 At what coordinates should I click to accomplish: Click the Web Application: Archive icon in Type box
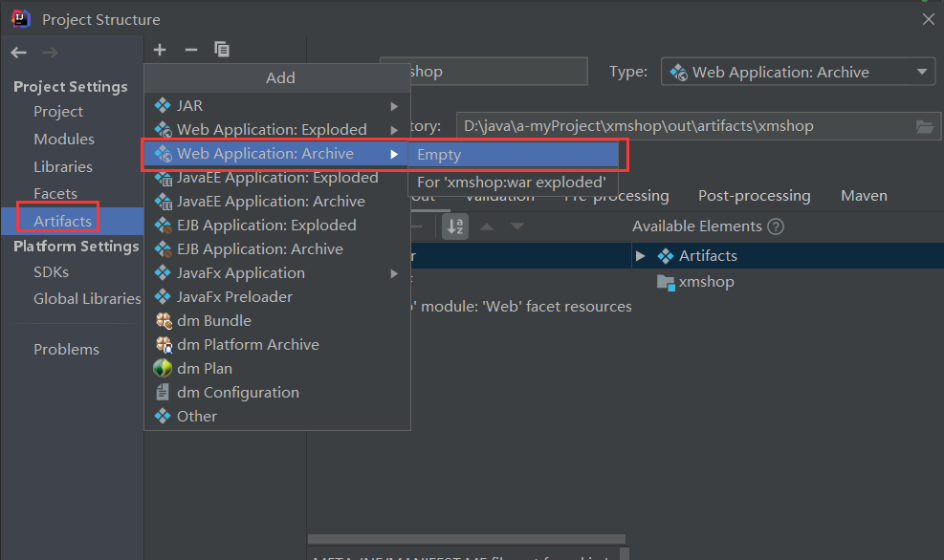pos(678,73)
